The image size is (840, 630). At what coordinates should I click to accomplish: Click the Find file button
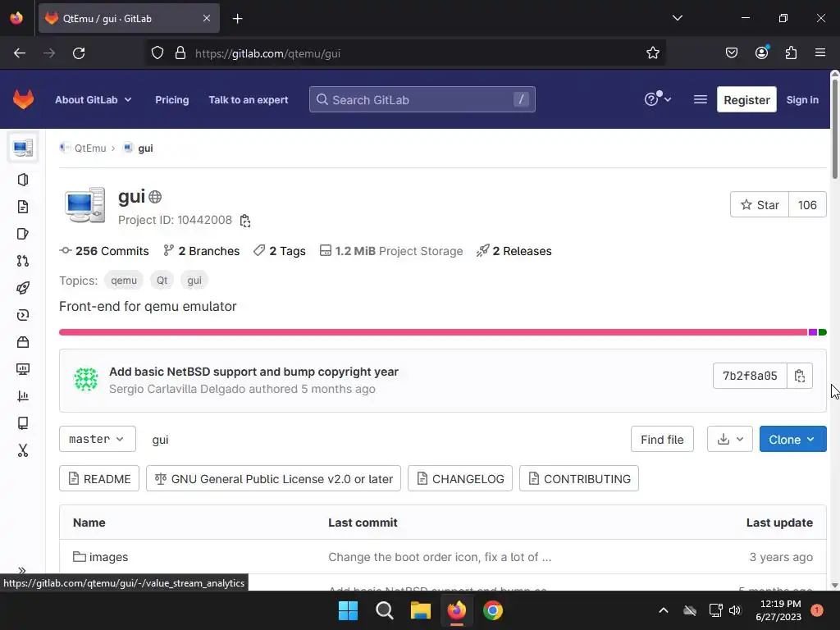pos(662,440)
